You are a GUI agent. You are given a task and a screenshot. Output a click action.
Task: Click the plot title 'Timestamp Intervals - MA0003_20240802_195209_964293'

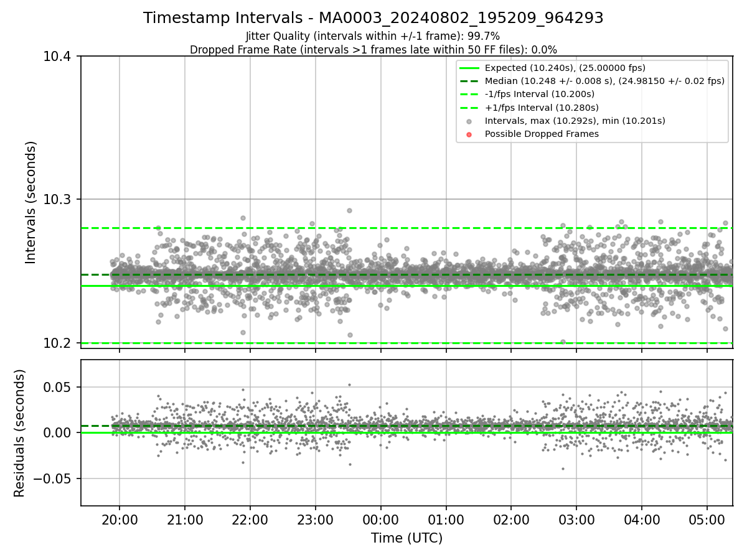(374, 18)
